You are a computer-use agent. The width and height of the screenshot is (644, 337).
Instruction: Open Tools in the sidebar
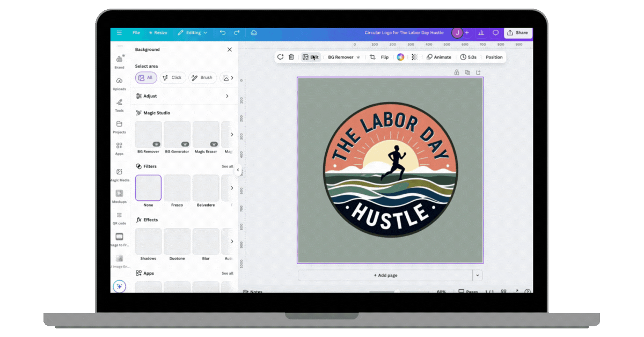pos(119,105)
